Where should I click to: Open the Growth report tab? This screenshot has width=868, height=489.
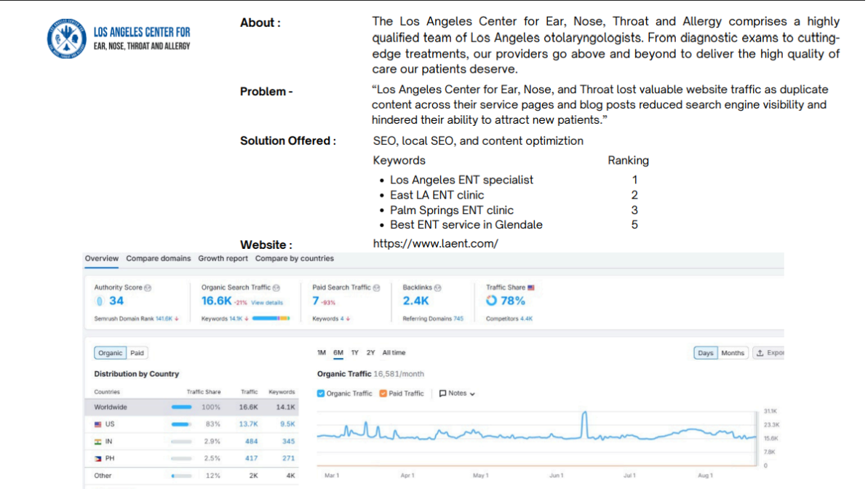pos(223,258)
